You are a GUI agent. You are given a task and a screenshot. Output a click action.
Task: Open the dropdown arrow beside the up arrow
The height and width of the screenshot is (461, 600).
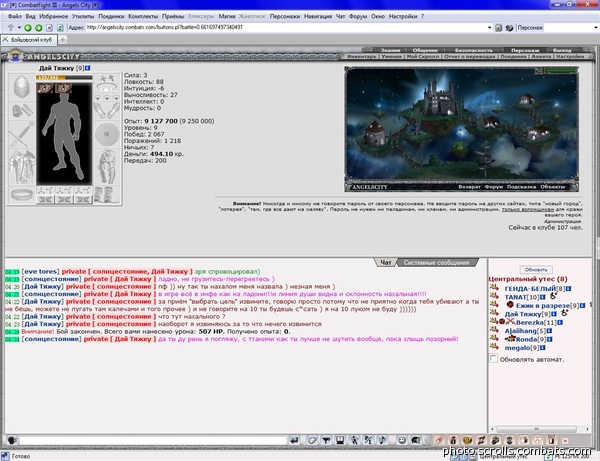tap(19, 28)
